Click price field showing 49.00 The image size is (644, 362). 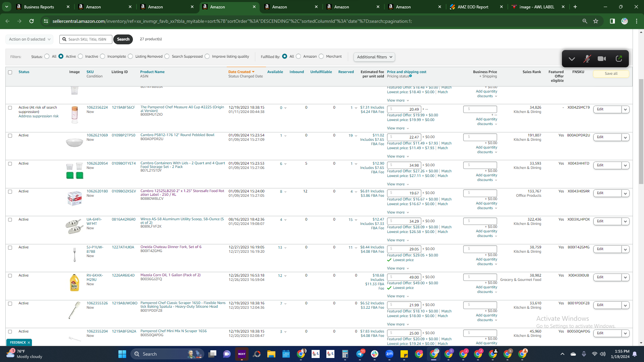404,277
